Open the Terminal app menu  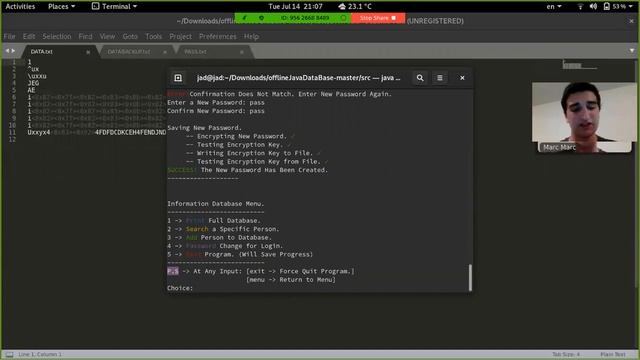coord(114,7)
